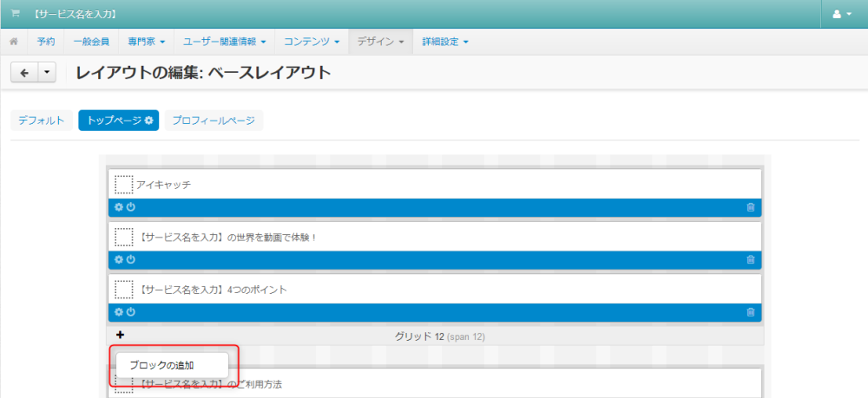Open settings gear for 4つのポイント block
Viewport: 868px width, 398px height.
tap(118, 312)
